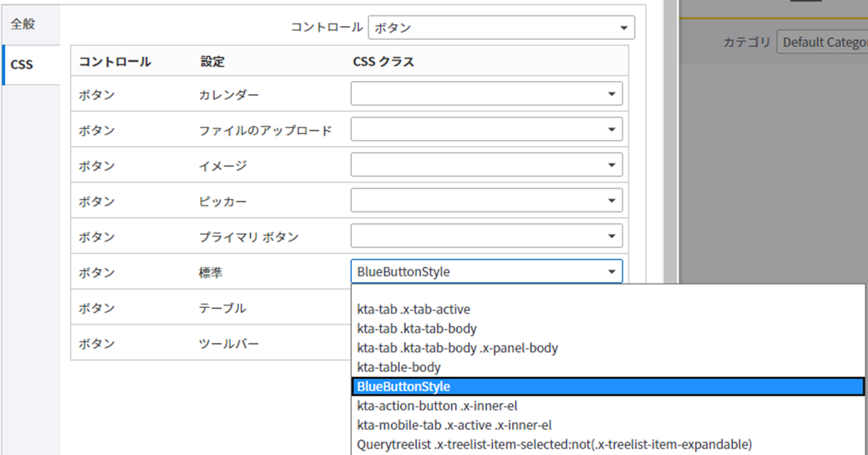The image size is (868, 455).
Task: Select kta-action-button .x-inner-el option
Action: click(x=437, y=405)
